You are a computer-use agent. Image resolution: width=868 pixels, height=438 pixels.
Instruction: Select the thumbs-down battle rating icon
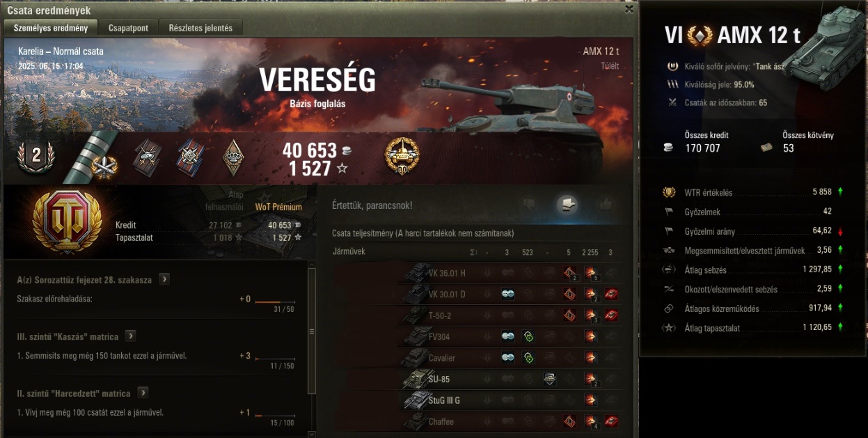coord(530,204)
